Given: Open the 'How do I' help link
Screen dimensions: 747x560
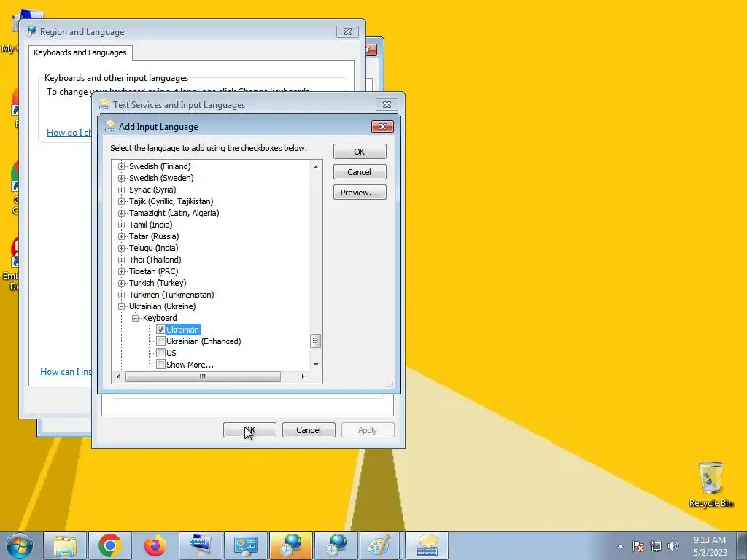Looking at the screenshot, I should (69, 133).
